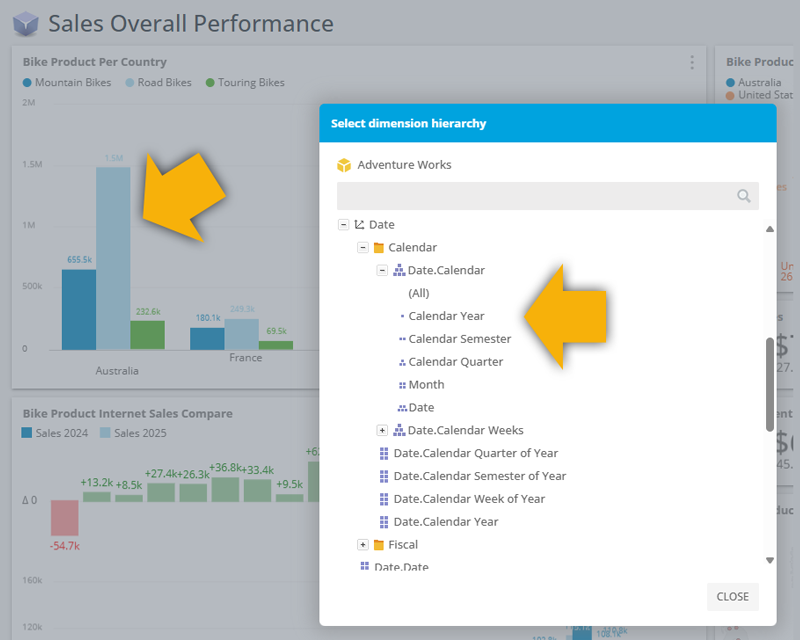
Task: Click the Adventure Works cube icon
Action: pos(344,165)
